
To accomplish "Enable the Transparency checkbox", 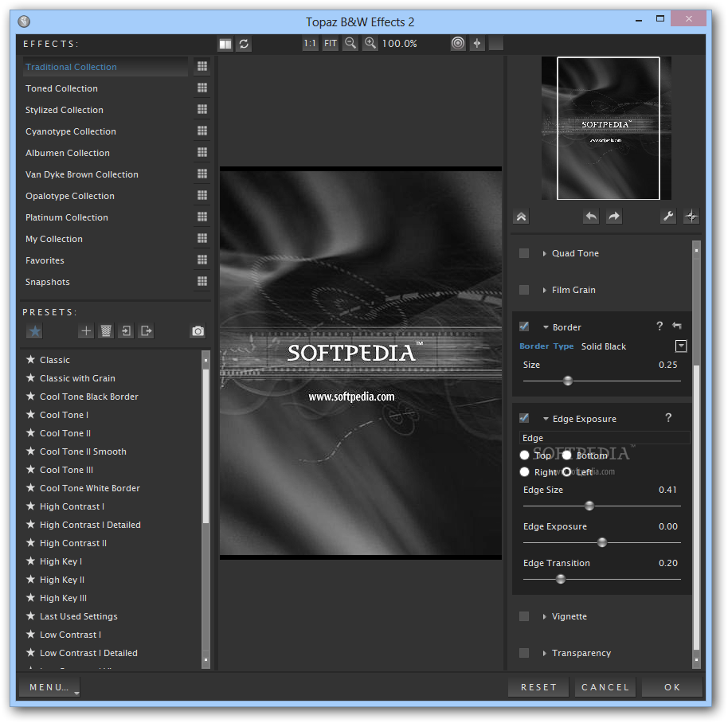I will click(524, 653).
